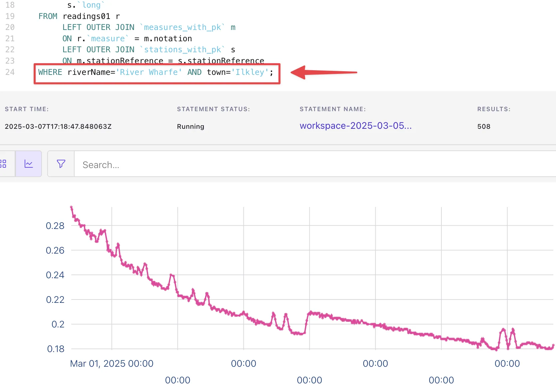556x392 pixels.
Task: Switch to the chart view icon
Action: coord(29,164)
